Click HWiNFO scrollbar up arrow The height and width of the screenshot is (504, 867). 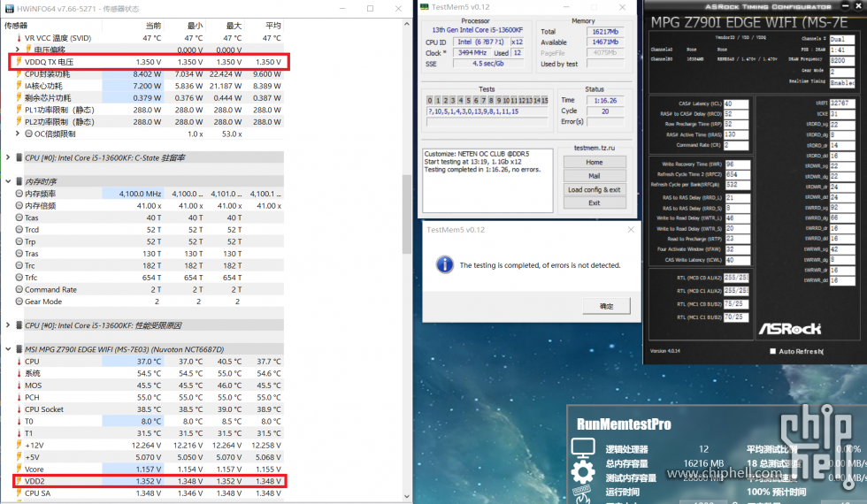(x=407, y=25)
